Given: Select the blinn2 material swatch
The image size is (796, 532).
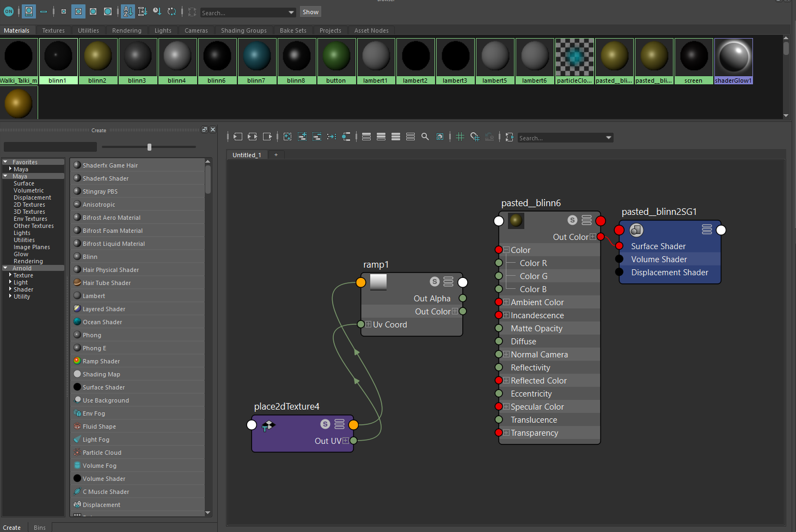Looking at the screenshot, I should (x=97, y=61).
